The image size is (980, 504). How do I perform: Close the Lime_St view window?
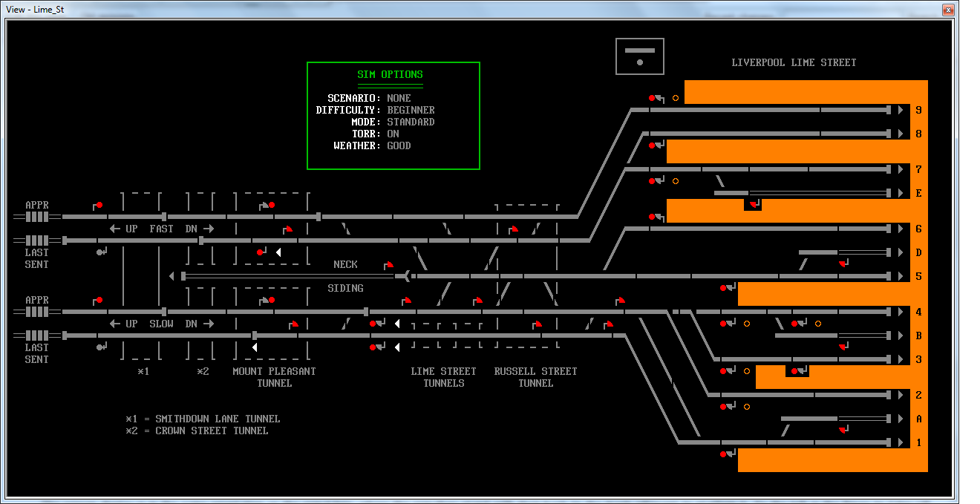(947, 10)
